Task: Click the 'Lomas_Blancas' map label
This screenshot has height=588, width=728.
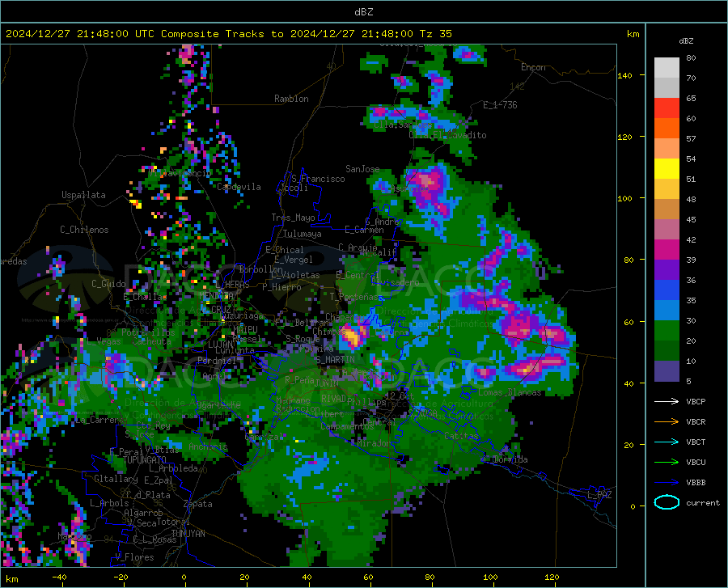Action: click(510, 392)
